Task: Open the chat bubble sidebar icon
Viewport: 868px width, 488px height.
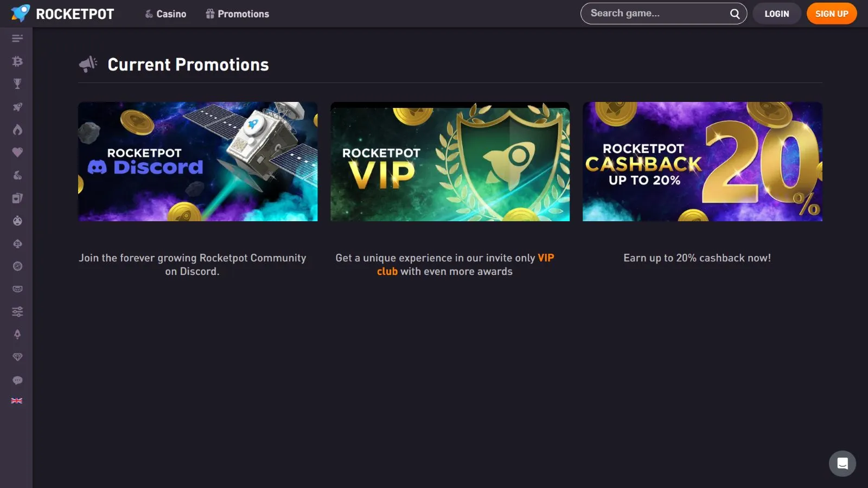Action: 17,380
